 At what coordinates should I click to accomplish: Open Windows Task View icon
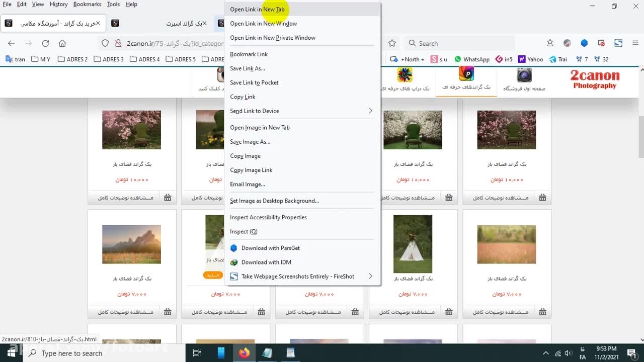point(197,353)
